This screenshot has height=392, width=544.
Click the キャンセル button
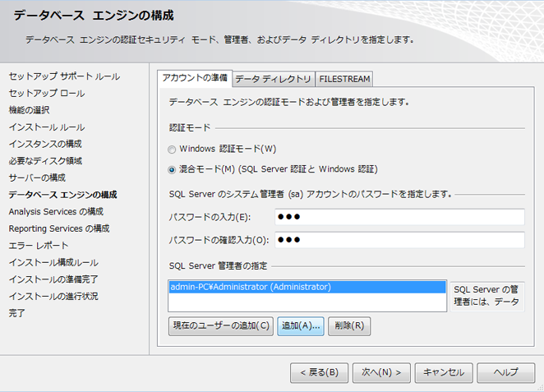[444, 373]
